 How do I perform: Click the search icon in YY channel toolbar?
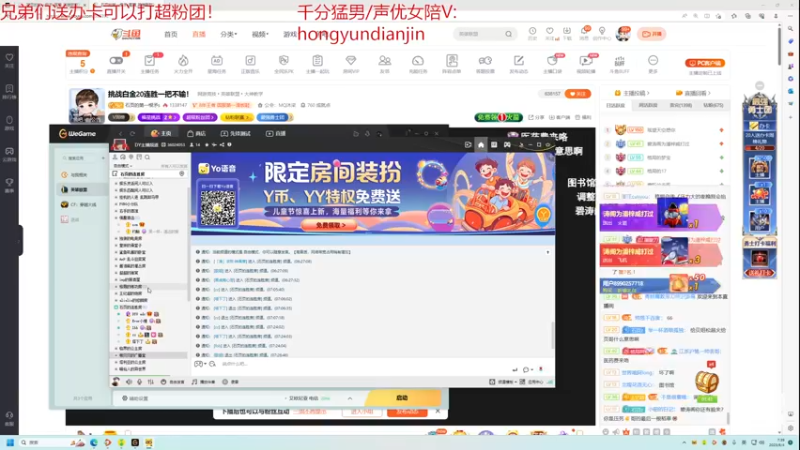pyautogui.click(x=147, y=157)
